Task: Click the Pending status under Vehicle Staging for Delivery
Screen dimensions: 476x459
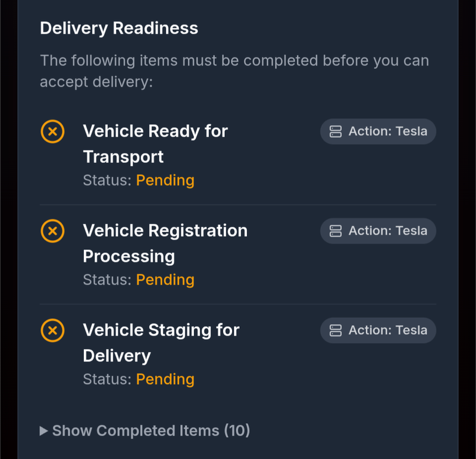Action: (x=165, y=379)
